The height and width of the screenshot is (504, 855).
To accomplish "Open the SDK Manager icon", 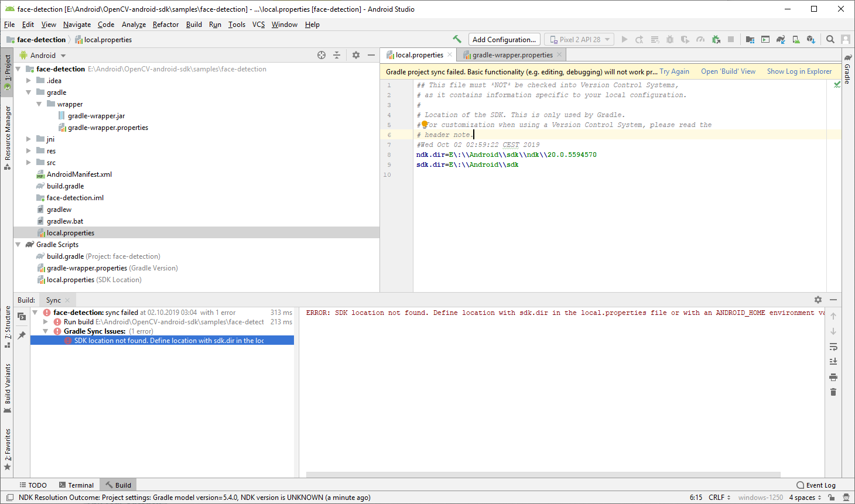I will [x=811, y=39].
